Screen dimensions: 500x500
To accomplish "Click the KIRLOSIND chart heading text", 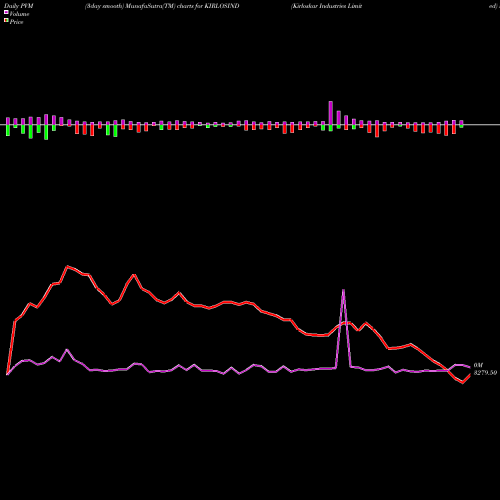I will pos(162,6).
